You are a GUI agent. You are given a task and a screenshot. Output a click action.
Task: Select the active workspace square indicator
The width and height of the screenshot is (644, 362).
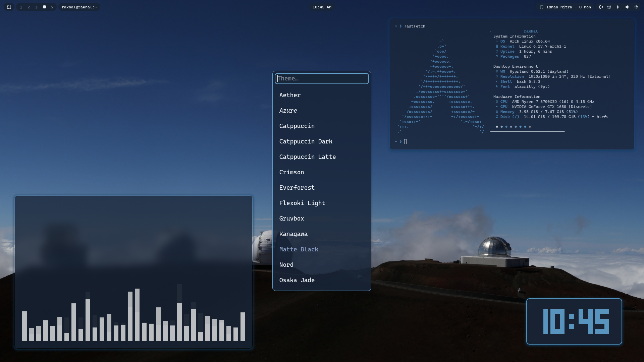point(44,7)
